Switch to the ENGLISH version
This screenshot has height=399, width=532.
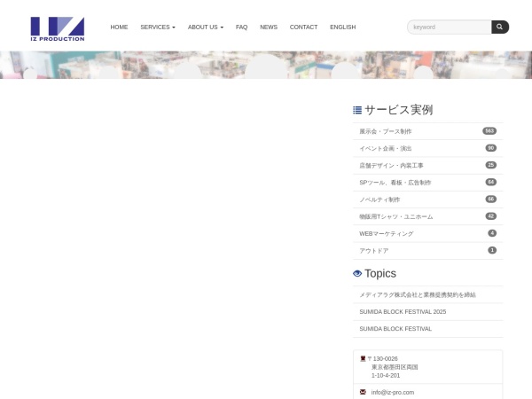342,27
